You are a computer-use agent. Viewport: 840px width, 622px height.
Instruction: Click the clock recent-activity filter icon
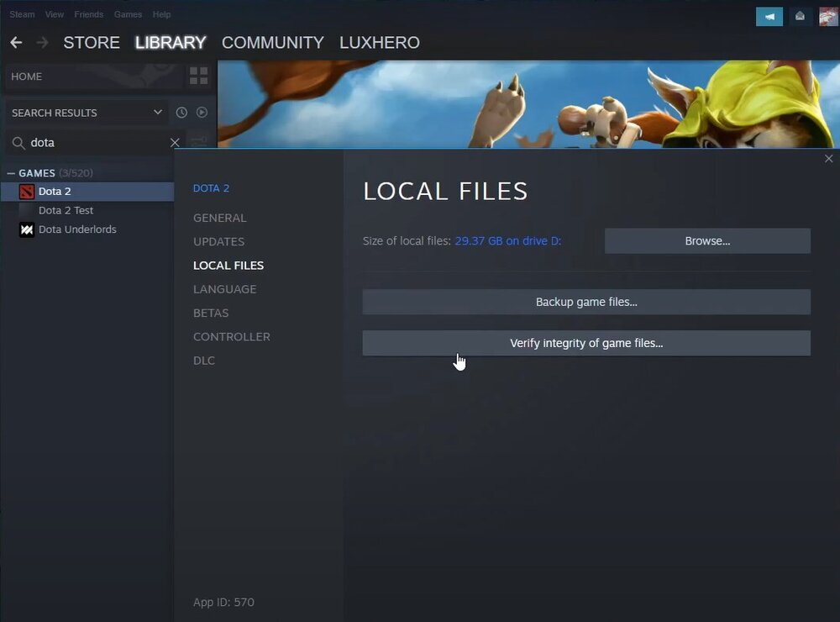point(181,113)
